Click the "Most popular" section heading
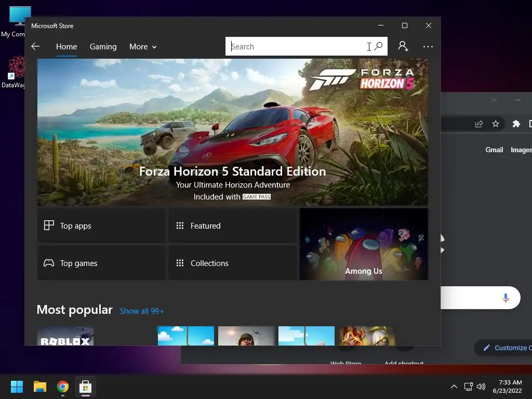 [75, 310]
